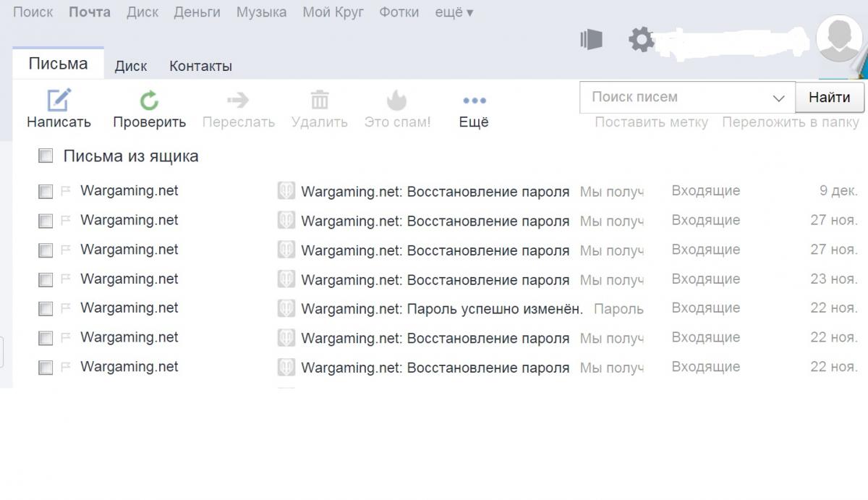Click sender Wargaming.net in the 9 дек. row
The height and width of the screenshot is (500, 868).
129,191
